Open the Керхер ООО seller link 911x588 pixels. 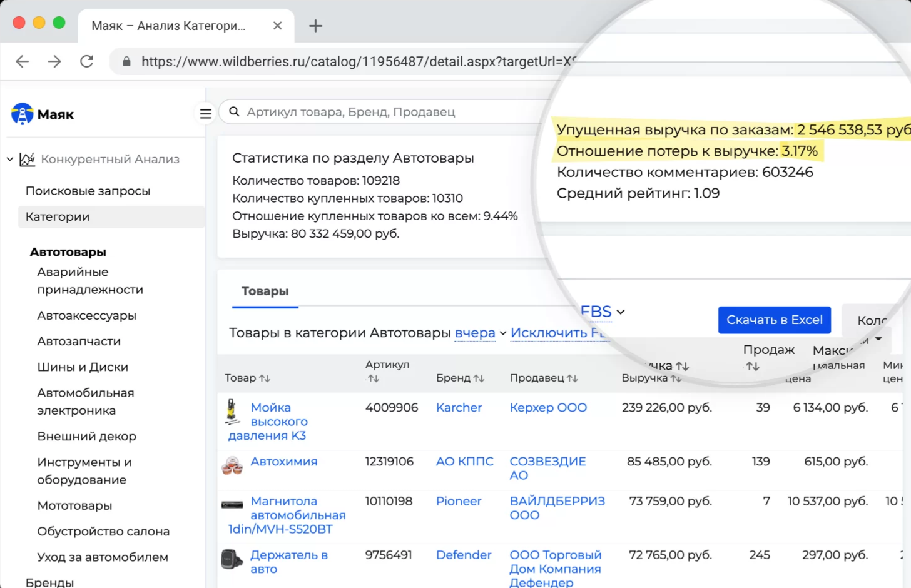coord(548,407)
